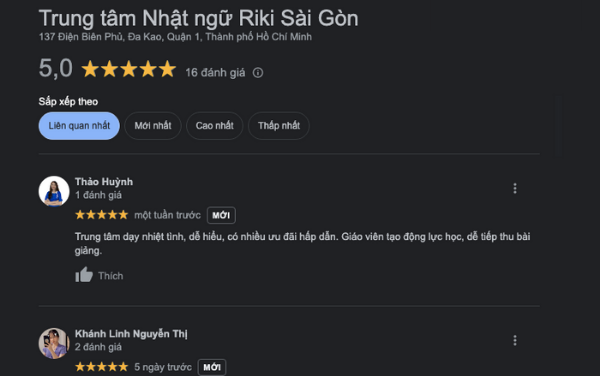Sort reviews by Thấp nhất

click(279, 126)
